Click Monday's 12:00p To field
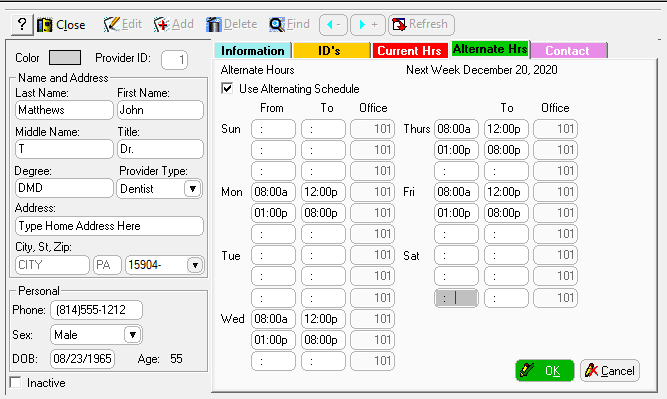 point(323,192)
